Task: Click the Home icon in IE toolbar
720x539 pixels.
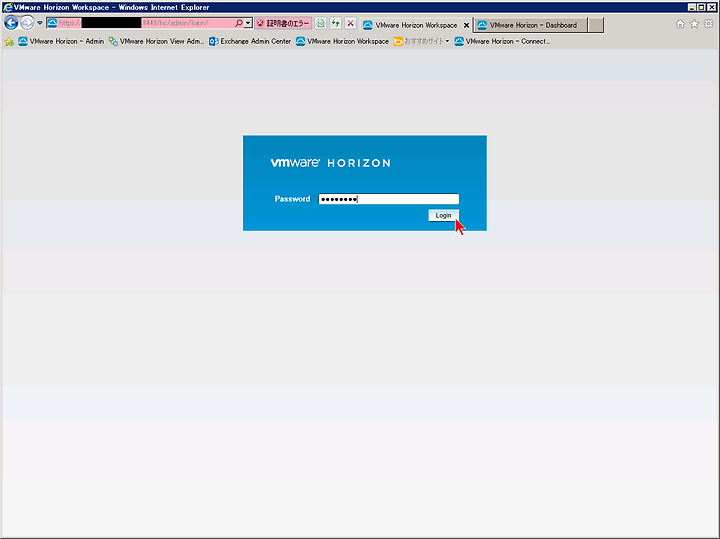Action: coord(680,24)
